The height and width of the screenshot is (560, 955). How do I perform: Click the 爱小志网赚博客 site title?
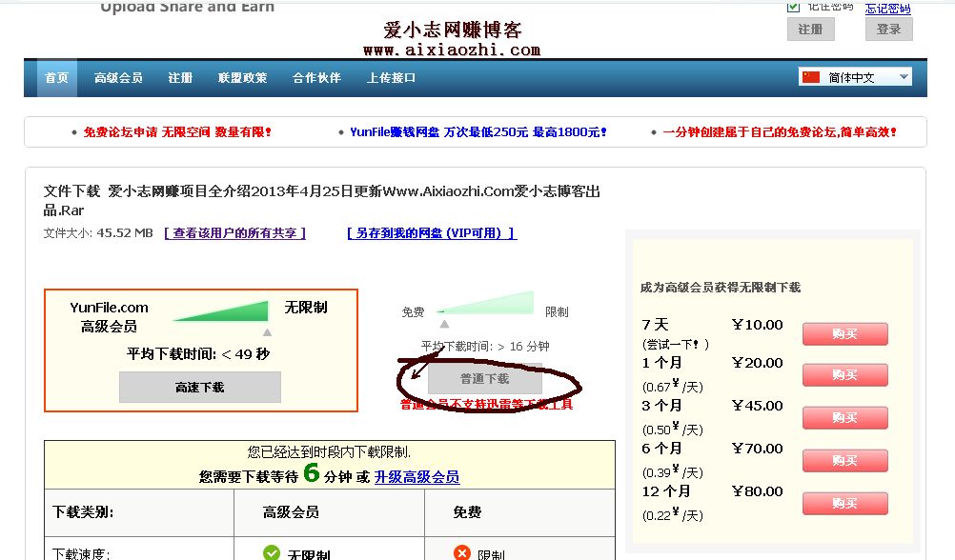pos(452,30)
